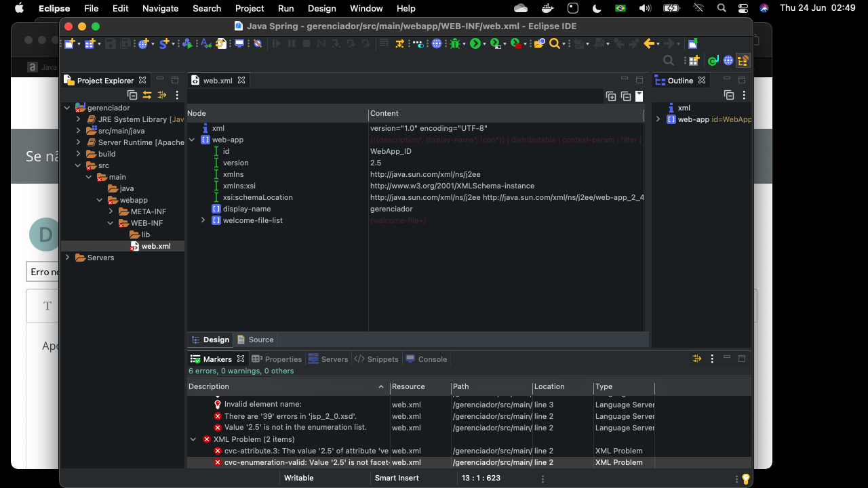Launch Debug with the green bug icon

tap(454, 43)
